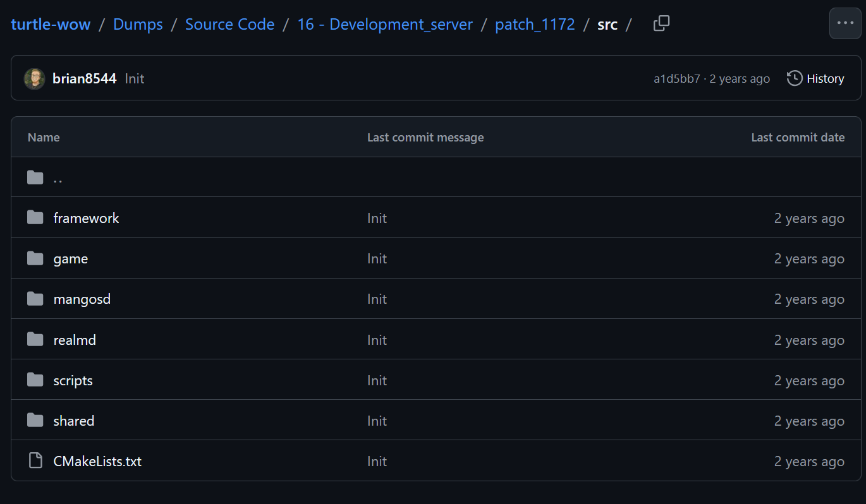The width and height of the screenshot is (866, 504).
Task: Click the Name column header
Action: pos(44,137)
